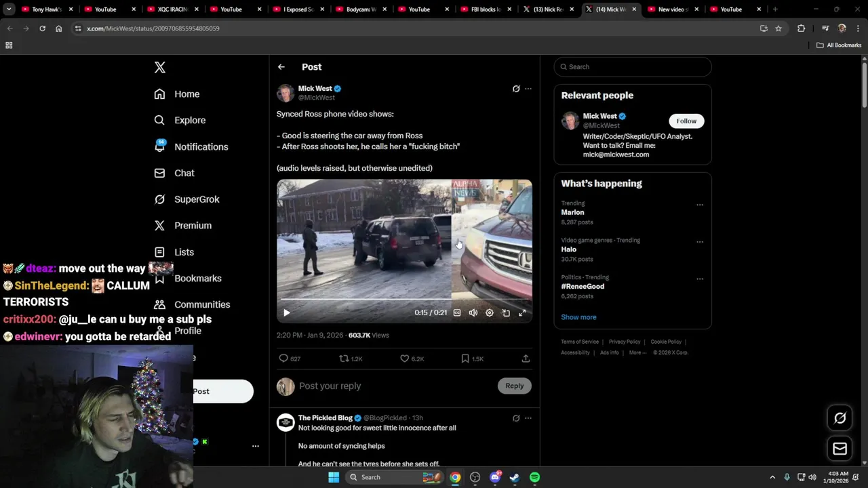Open the Marlon trending topic

coord(572,212)
